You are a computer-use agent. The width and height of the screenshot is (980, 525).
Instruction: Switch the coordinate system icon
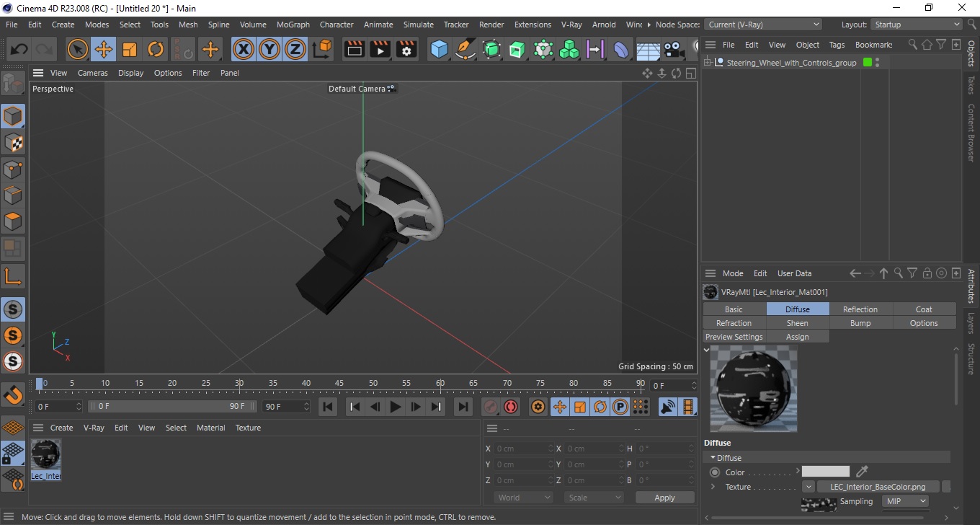(x=323, y=50)
